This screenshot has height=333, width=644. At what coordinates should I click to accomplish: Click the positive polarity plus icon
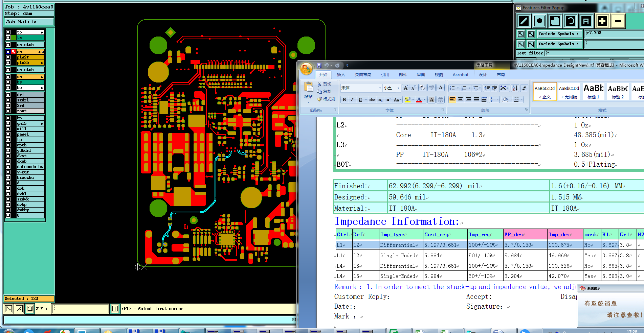click(x=602, y=21)
